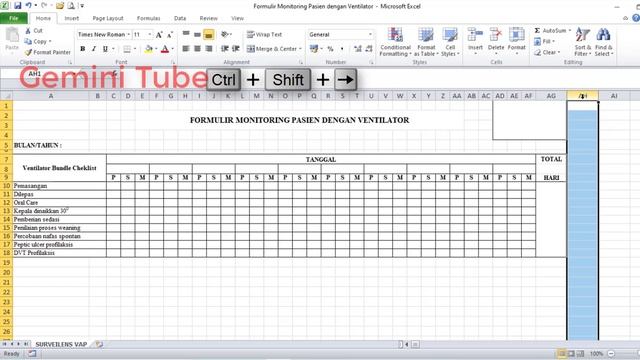
Task: Click the Format cells button
Action: coord(517,41)
